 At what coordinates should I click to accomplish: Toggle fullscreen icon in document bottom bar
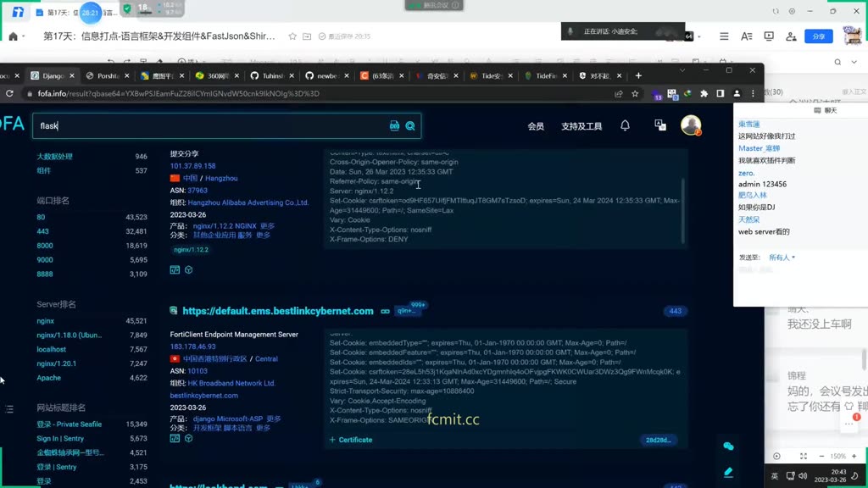(x=804, y=457)
